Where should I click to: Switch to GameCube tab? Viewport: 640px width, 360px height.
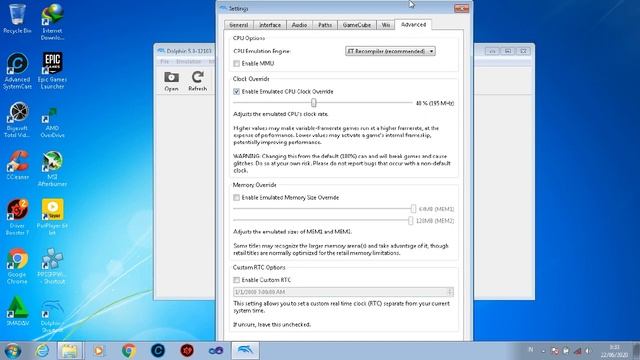pyautogui.click(x=357, y=25)
